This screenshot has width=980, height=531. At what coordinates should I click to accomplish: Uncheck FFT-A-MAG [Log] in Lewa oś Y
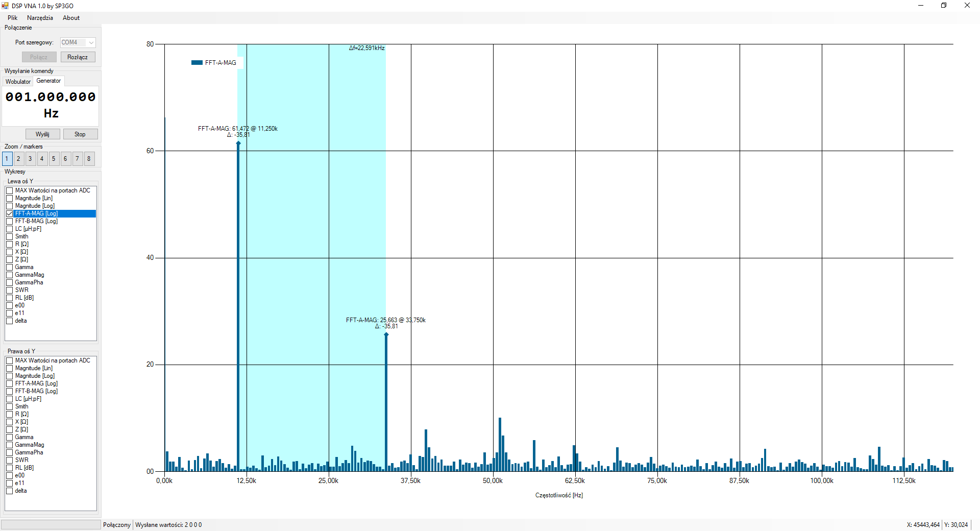10,213
